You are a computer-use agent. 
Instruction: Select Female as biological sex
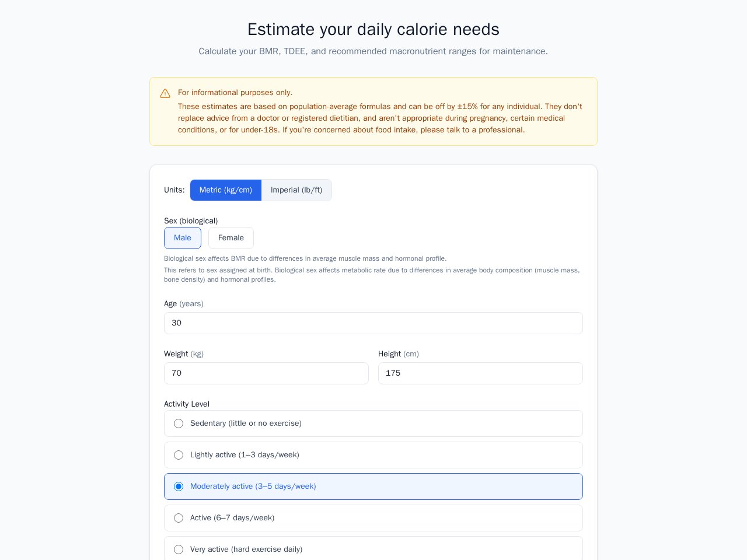tap(231, 238)
